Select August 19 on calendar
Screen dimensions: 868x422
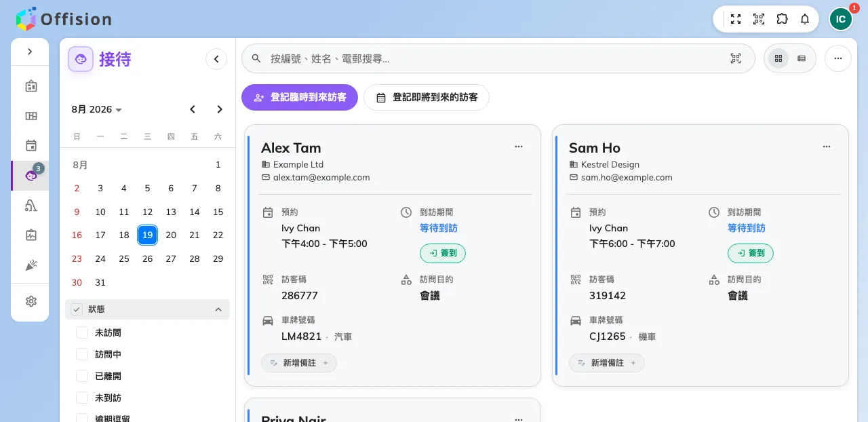147,235
